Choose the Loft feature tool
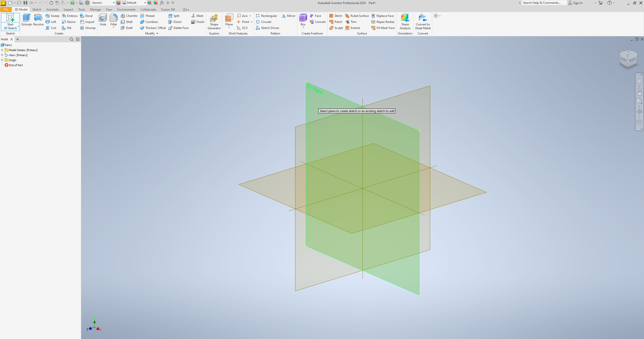This screenshot has width=644, height=339. pyautogui.click(x=51, y=22)
